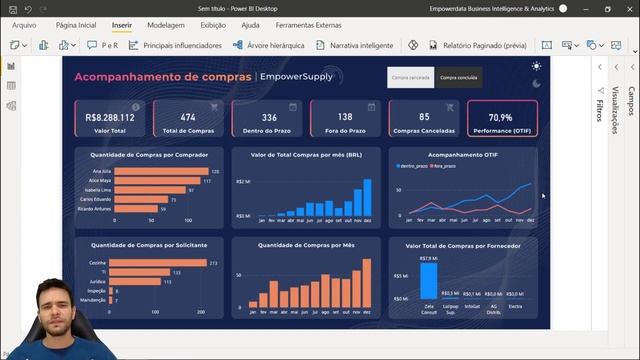Click the dez bar in Valor de Total Compras chart
Image resolution: width=640 pixels, height=360 pixels.
[x=367, y=198]
